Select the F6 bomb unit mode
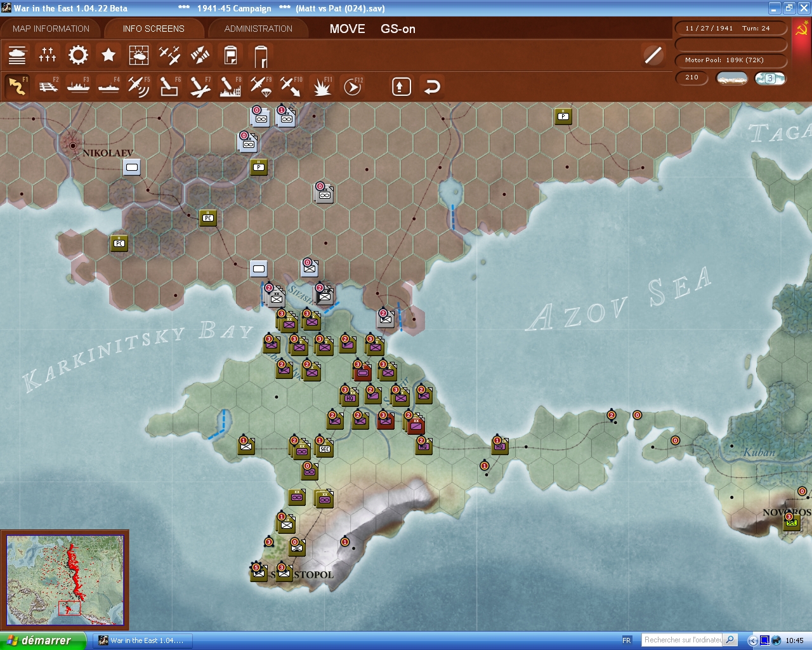This screenshot has height=650, width=812. point(169,86)
